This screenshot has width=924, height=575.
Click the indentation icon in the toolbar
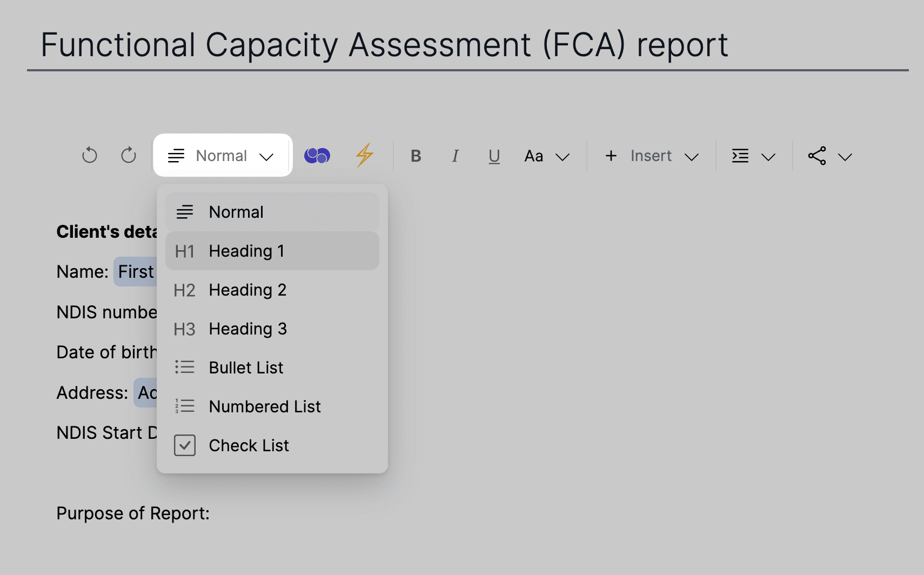740,155
